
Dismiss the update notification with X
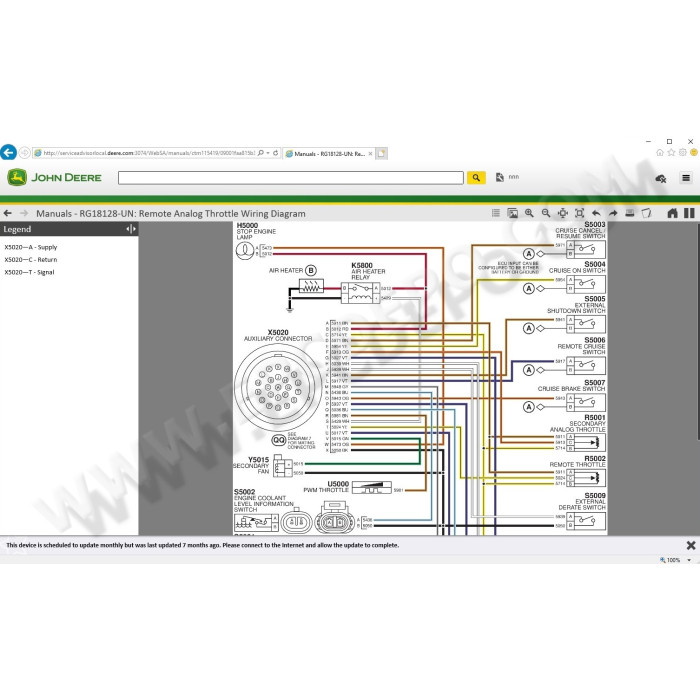pyautogui.click(x=691, y=545)
